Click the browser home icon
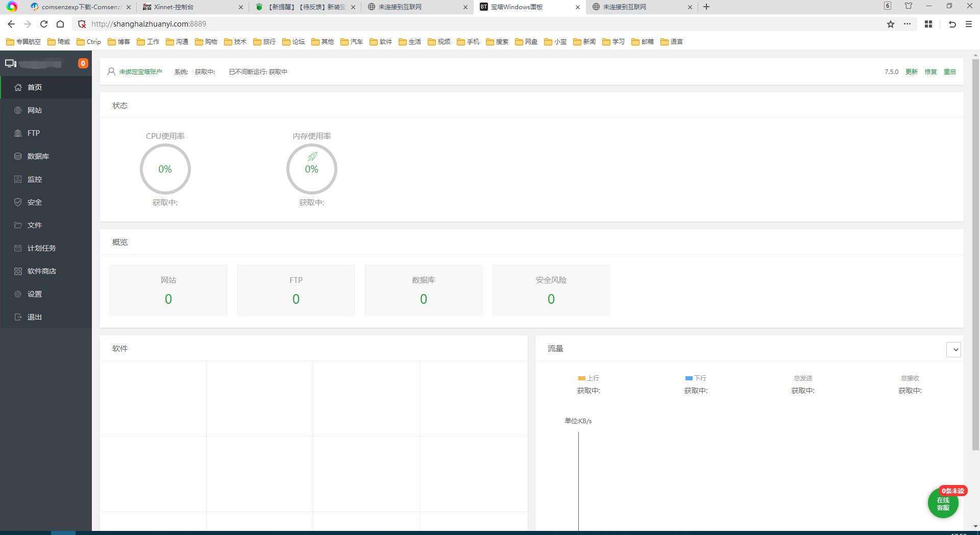 (60, 24)
